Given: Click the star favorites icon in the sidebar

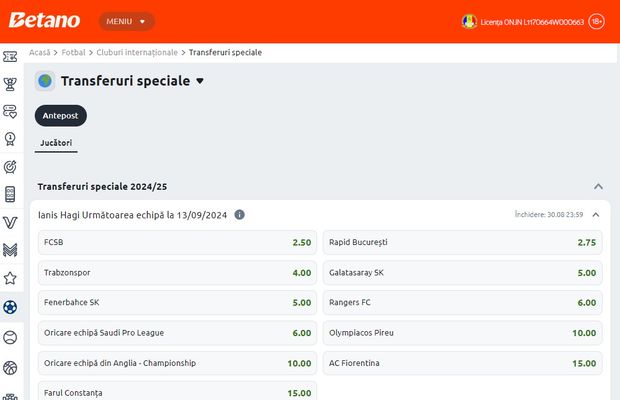Looking at the screenshot, I should pos(10,278).
